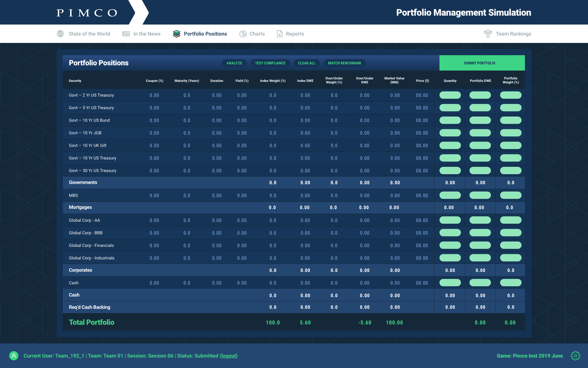Screen dimensions: 588x368
Task: Click Portfolio Weight field for 10 Yr JGB
Action: (x=511, y=133)
